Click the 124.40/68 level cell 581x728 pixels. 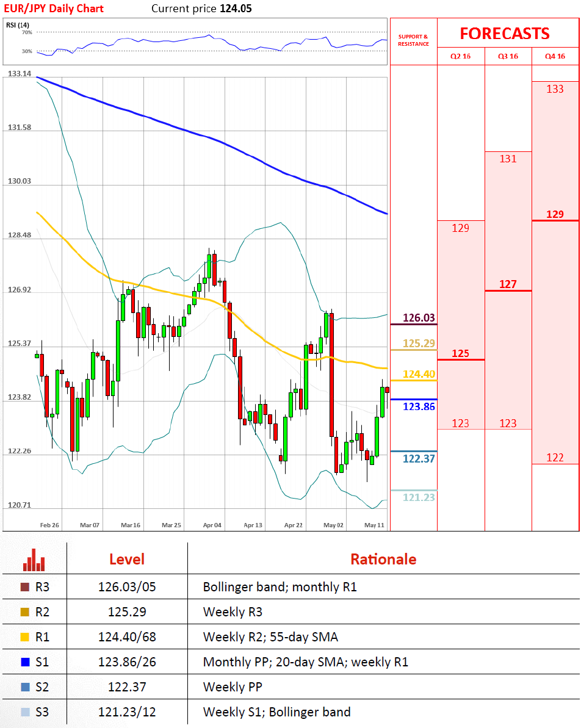pos(127,637)
